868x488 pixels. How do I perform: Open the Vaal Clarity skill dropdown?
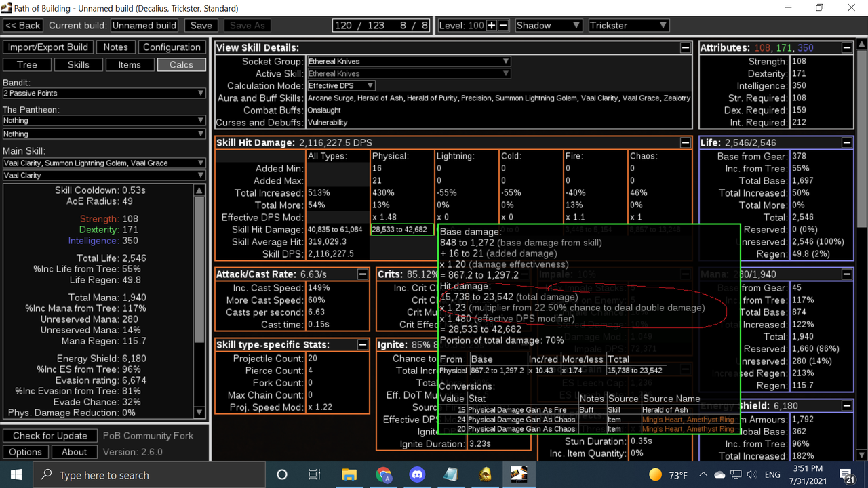tap(104, 175)
